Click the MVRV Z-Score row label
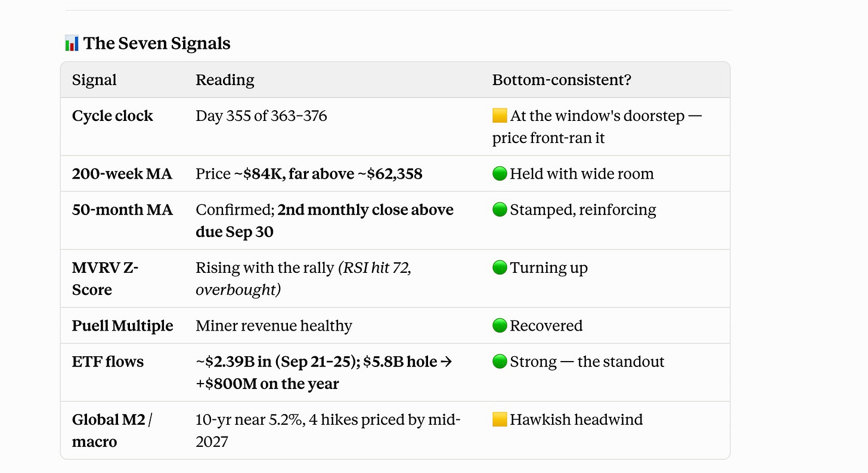Viewport: 868px width, 473px height. (x=106, y=279)
